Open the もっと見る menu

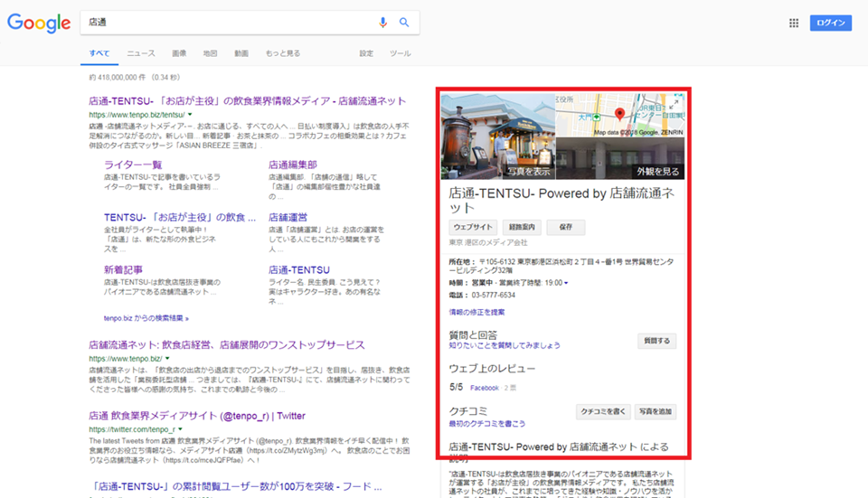click(x=283, y=53)
